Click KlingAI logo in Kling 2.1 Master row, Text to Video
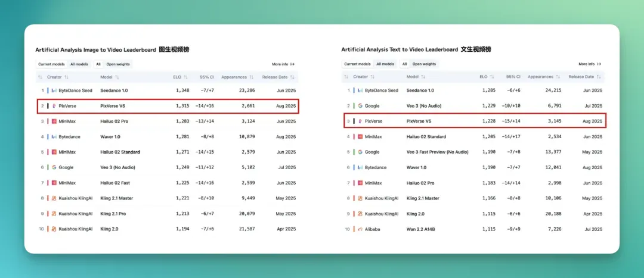 (360, 198)
